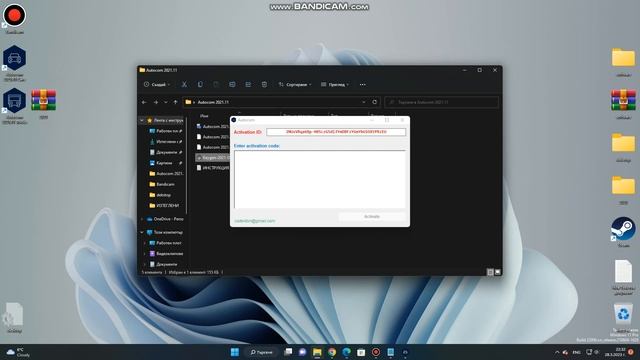Screen dimensions: 640x360
Task: Open Google Chrome from the taskbar
Action: click(x=332, y=352)
